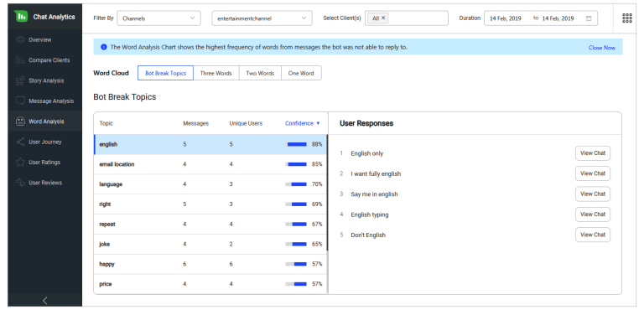Click the confidence bar for the joke topic
The width and height of the screenshot is (644, 310).
click(x=296, y=245)
